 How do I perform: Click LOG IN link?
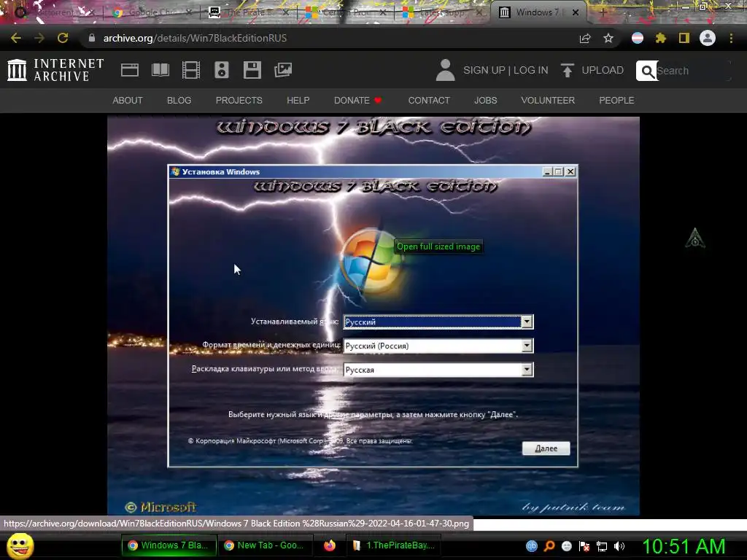point(531,70)
